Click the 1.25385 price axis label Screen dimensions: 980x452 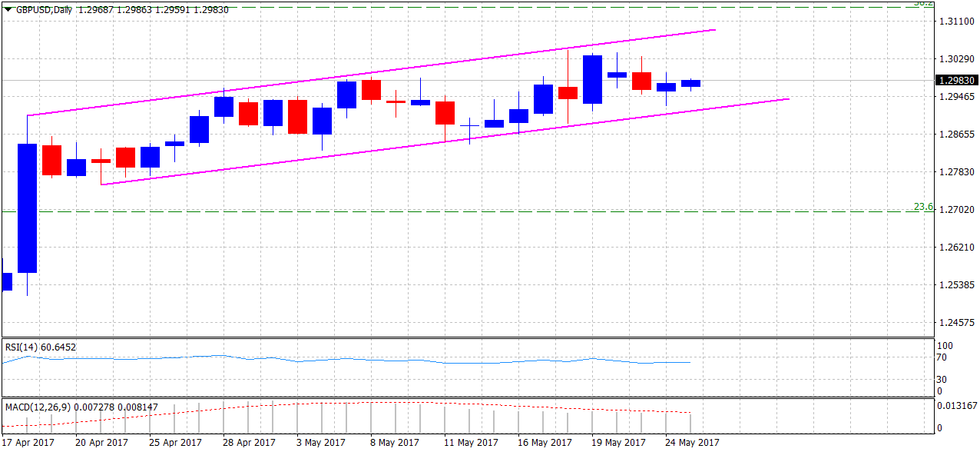[955, 284]
